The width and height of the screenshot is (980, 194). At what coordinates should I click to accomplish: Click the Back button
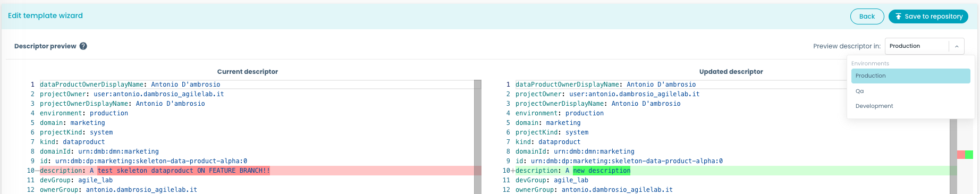[x=867, y=16]
